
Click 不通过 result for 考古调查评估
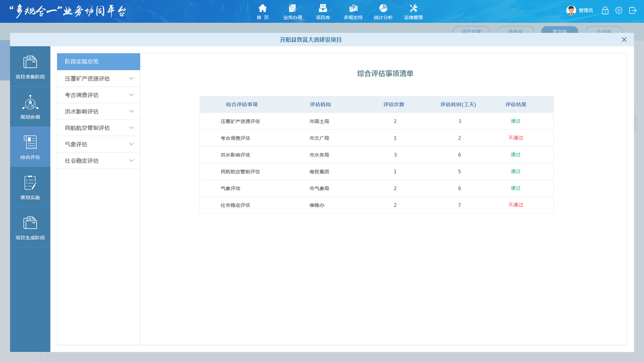pyautogui.click(x=516, y=138)
